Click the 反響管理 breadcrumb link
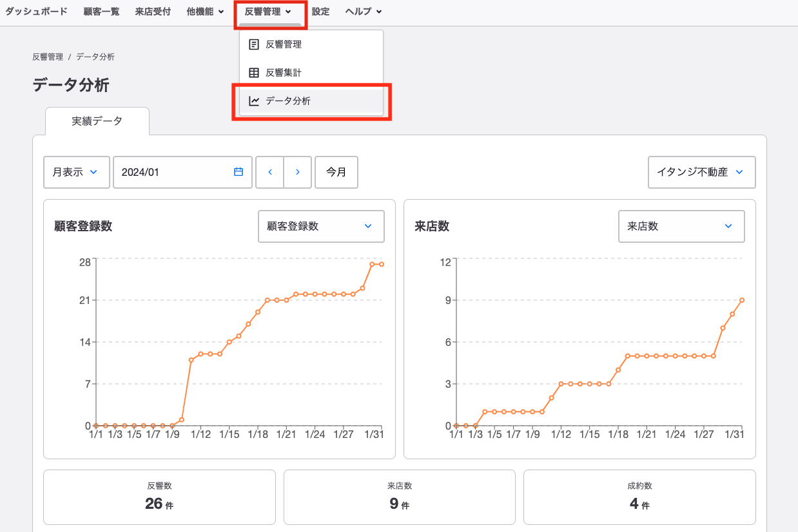This screenshot has height=532, width=798. click(48, 57)
